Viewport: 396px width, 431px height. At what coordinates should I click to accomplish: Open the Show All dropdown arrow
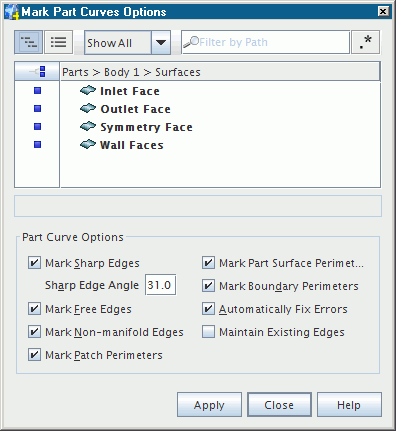point(161,42)
